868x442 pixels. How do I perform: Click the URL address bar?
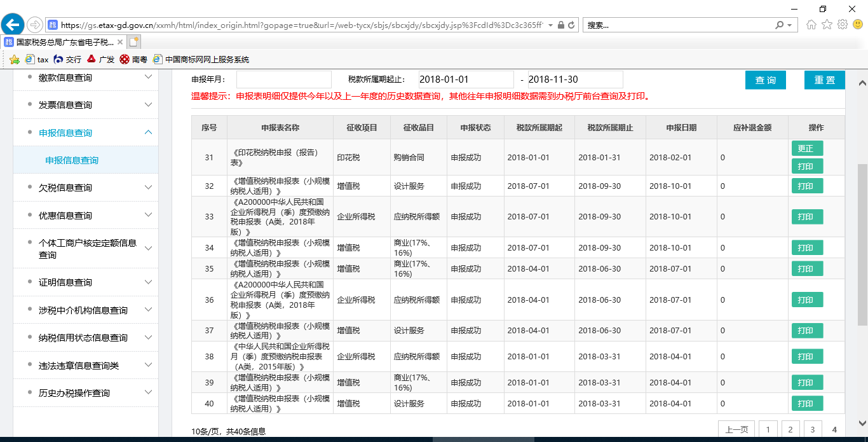tap(301, 25)
